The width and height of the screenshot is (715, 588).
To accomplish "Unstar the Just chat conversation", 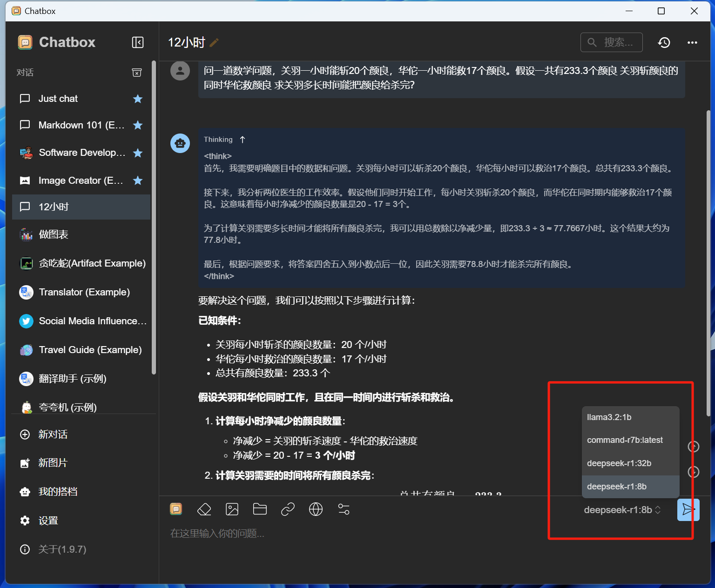I will pos(138,99).
